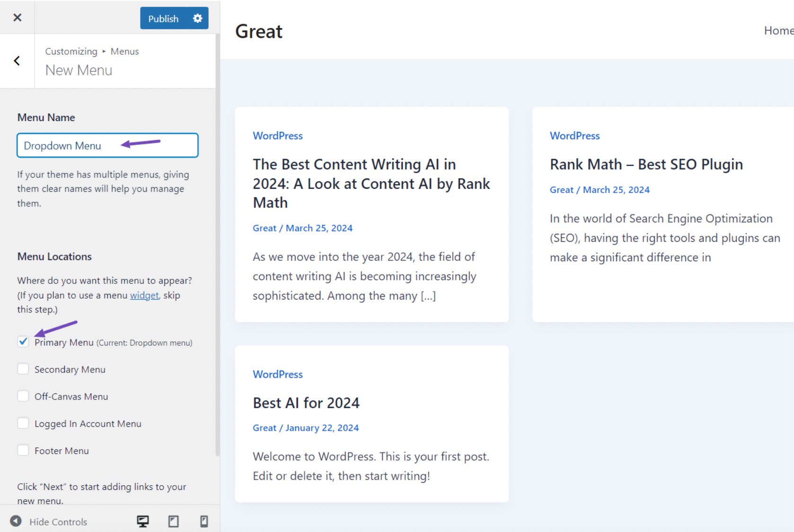The height and width of the screenshot is (532, 794).
Task: Open the Home menu item in preview
Action: tap(779, 31)
